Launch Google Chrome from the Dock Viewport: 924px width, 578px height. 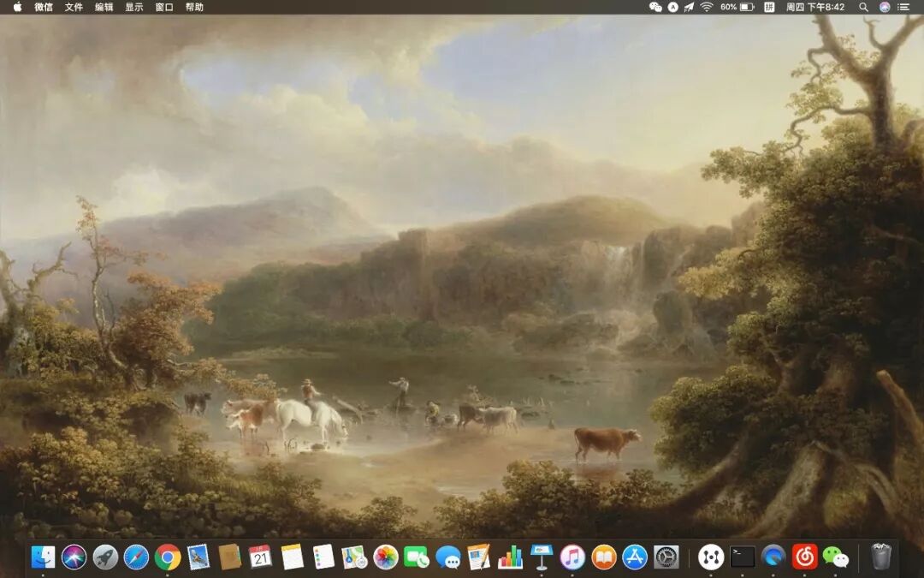coord(168,557)
